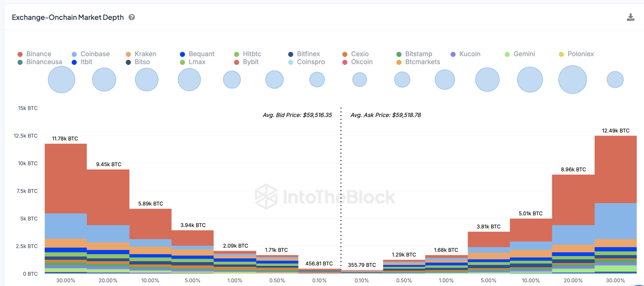Click the red Binance segment of 5.01k BTC bar

[531, 230]
